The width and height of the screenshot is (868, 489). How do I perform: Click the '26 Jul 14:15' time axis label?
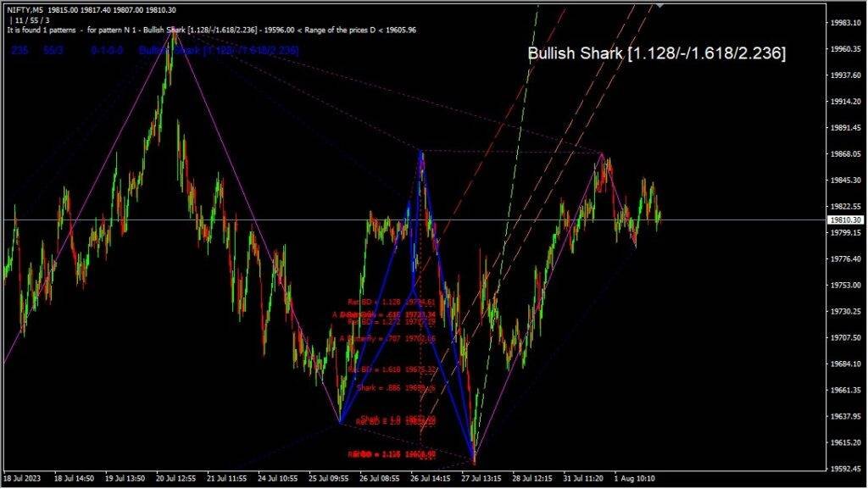431,479
